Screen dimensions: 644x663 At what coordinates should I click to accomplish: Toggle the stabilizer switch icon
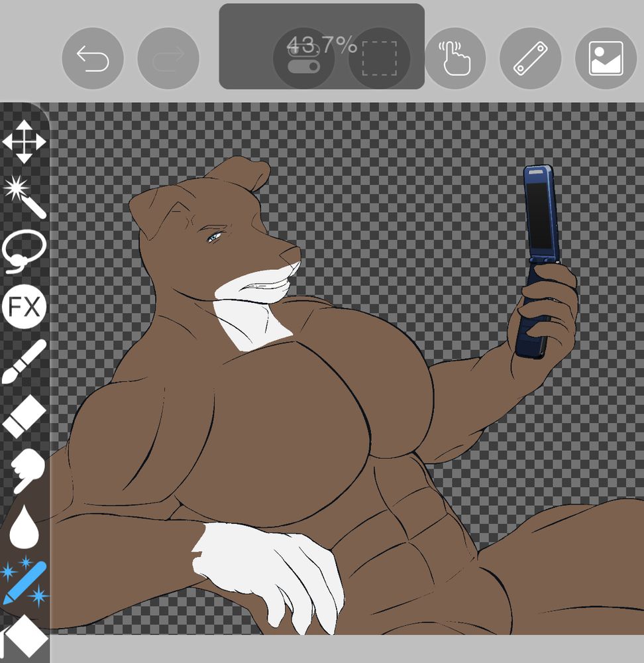click(x=304, y=58)
